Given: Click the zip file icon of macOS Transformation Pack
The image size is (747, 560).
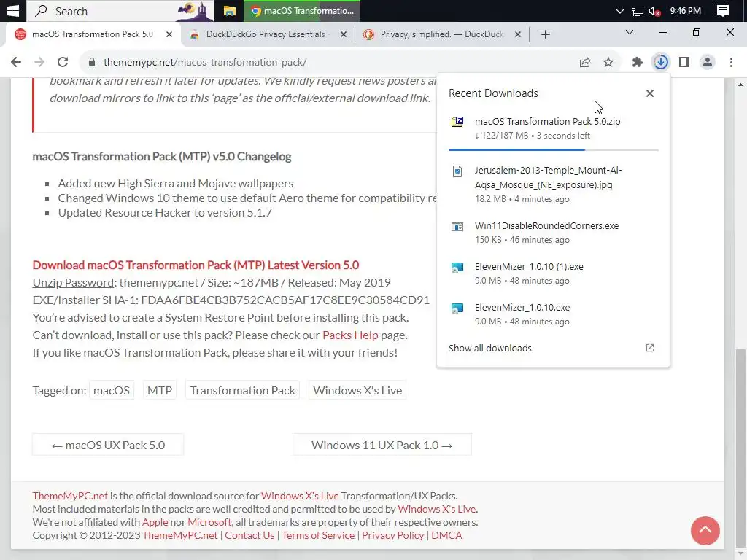Looking at the screenshot, I should tap(457, 122).
